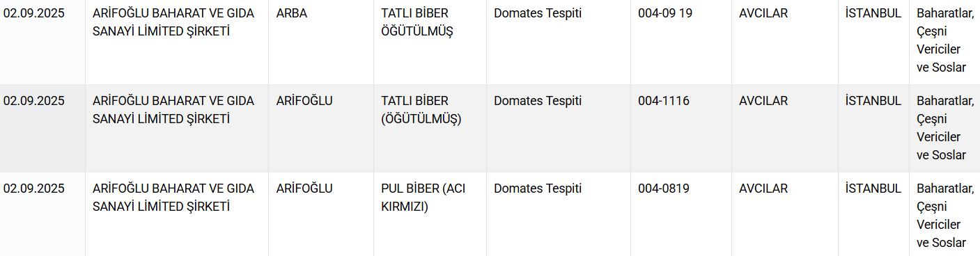Screen dimensions: 980x256
Task: Click İSTANBUL in the second row
Action: point(873,101)
